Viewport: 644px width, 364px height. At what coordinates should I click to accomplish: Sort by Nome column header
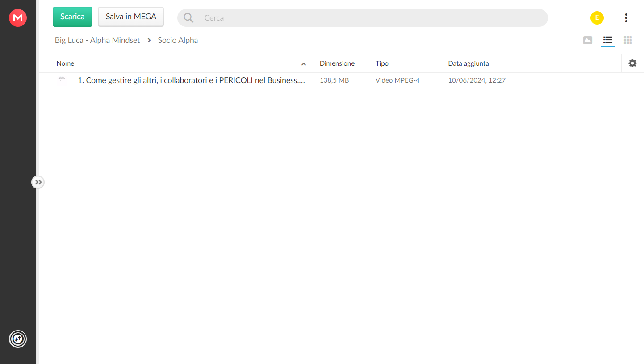65,63
